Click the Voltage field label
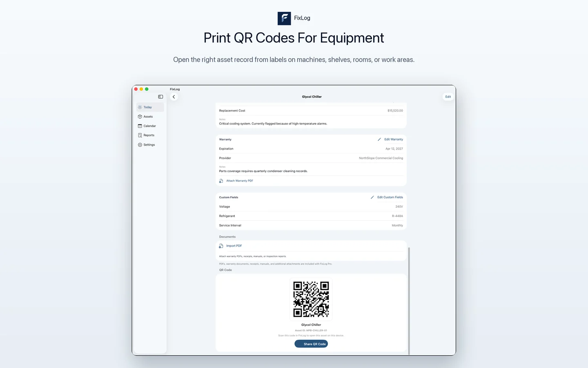 point(225,207)
